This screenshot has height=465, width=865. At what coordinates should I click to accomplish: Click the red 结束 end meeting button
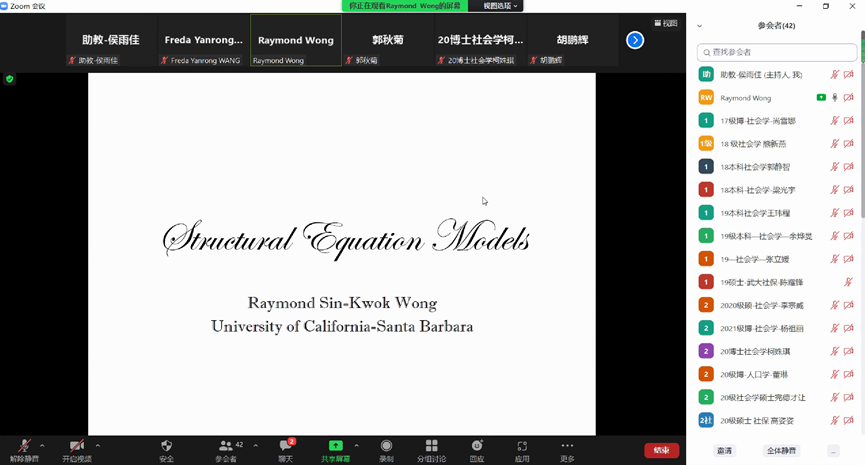tap(661, 450)
